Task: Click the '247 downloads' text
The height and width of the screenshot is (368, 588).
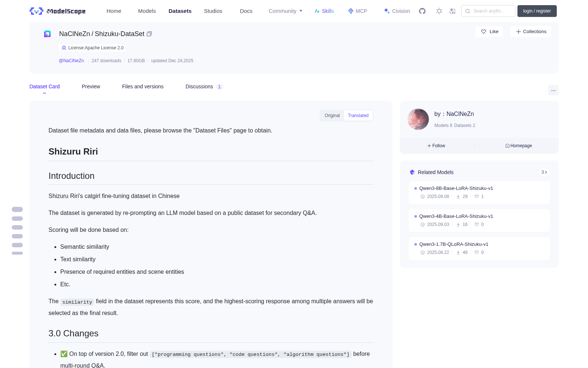Action: tap(106, 61)
